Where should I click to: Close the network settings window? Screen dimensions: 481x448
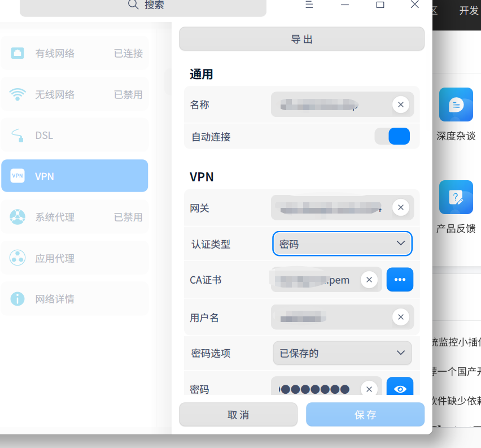415,5
